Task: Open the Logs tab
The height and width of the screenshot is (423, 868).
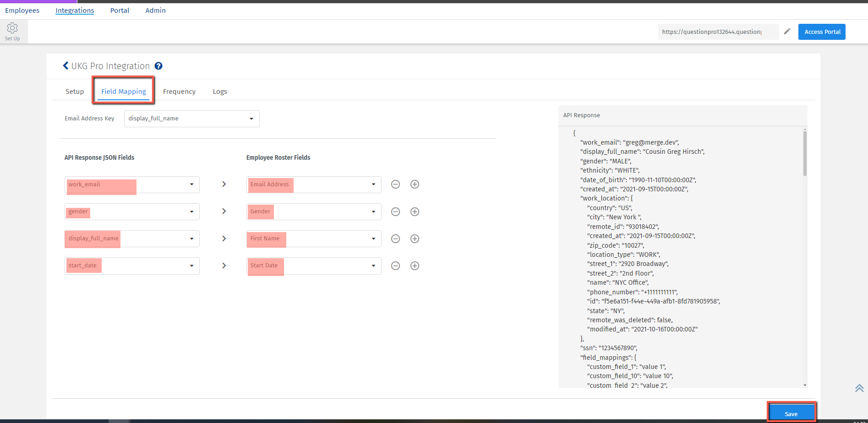Action: pos(220,91)
